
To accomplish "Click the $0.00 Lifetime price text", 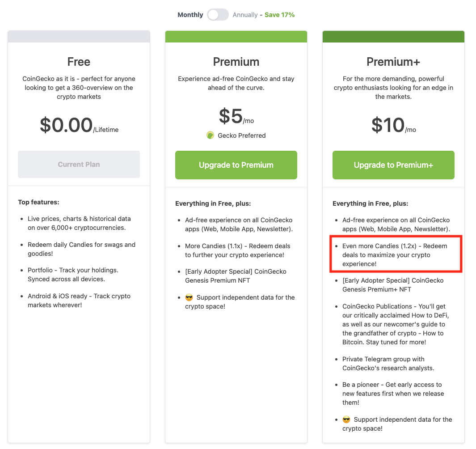I will click(x=79, y=126).
